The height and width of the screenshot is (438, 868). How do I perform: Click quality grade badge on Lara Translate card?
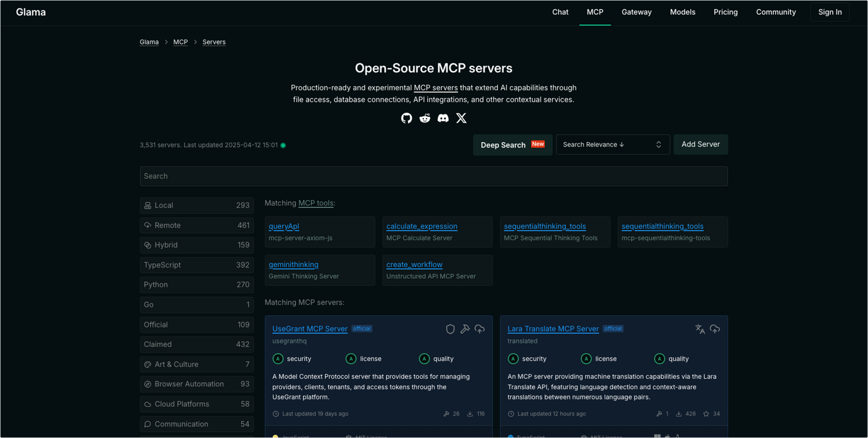659,358
